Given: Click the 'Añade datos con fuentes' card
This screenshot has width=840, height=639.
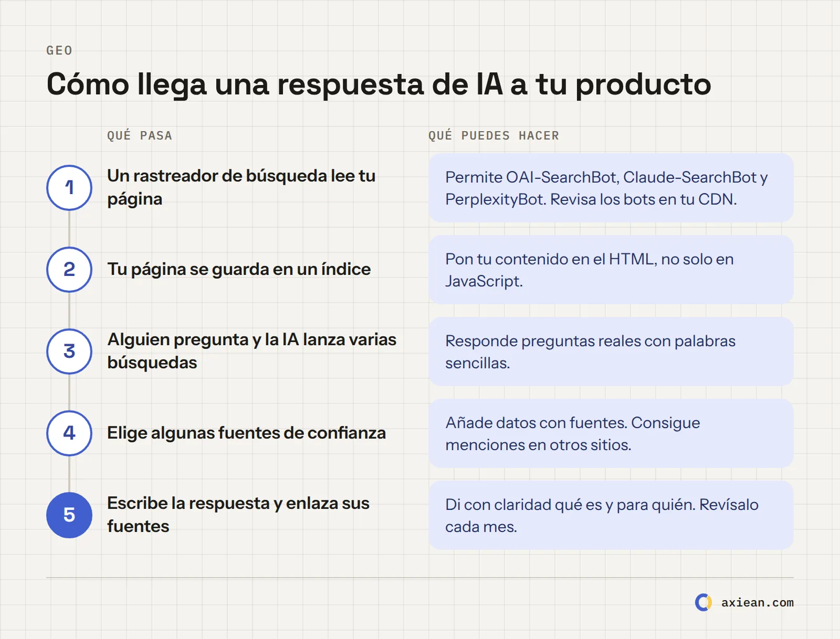Looking at the screenshot, I should coord(611,433).
